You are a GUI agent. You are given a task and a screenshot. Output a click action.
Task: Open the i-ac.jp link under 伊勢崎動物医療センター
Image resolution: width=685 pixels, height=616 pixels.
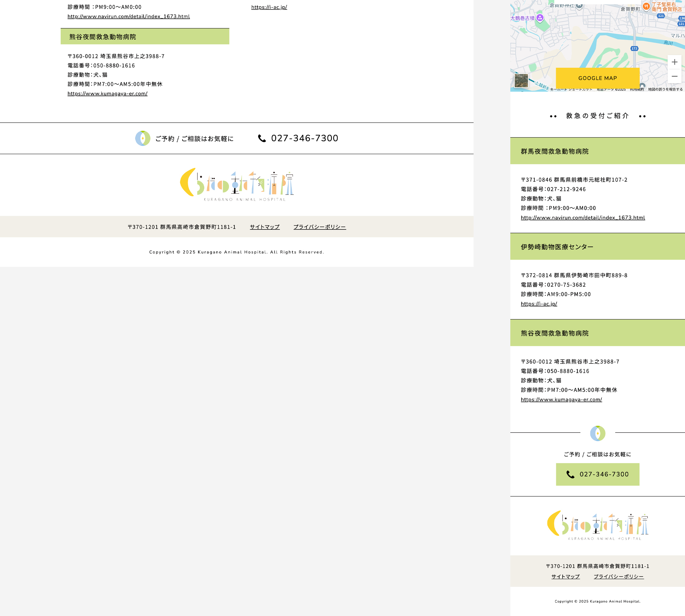coord(539,304)
